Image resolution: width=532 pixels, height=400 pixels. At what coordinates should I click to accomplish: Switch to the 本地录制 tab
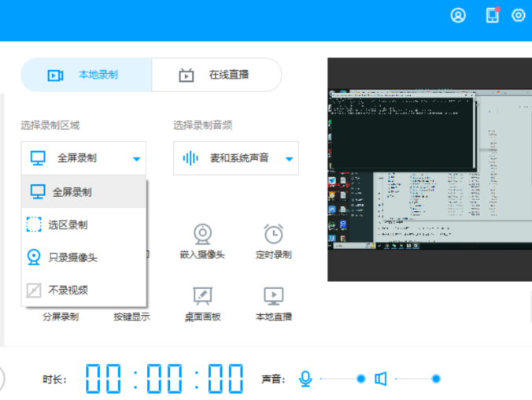point(87,75)
